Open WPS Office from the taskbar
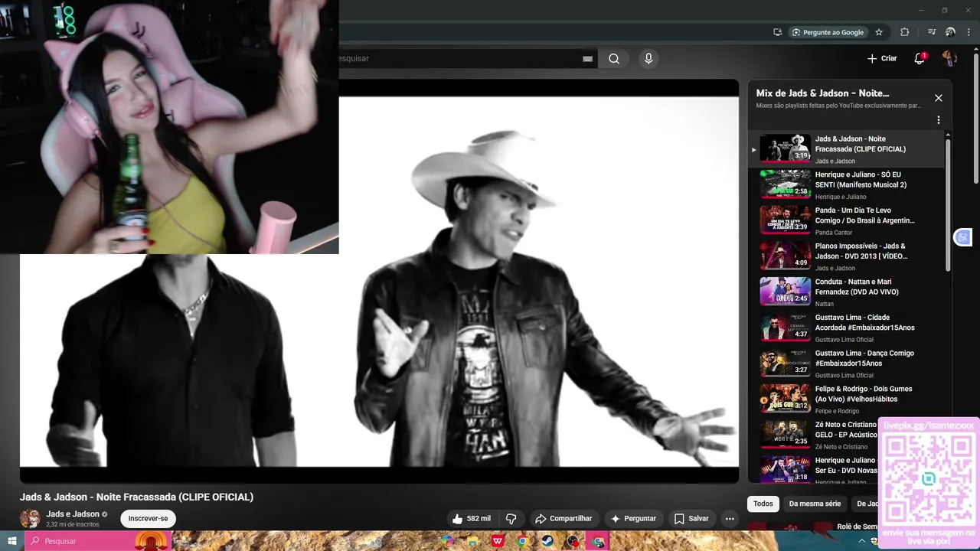980x551 pixels. (x=498, y=541)
